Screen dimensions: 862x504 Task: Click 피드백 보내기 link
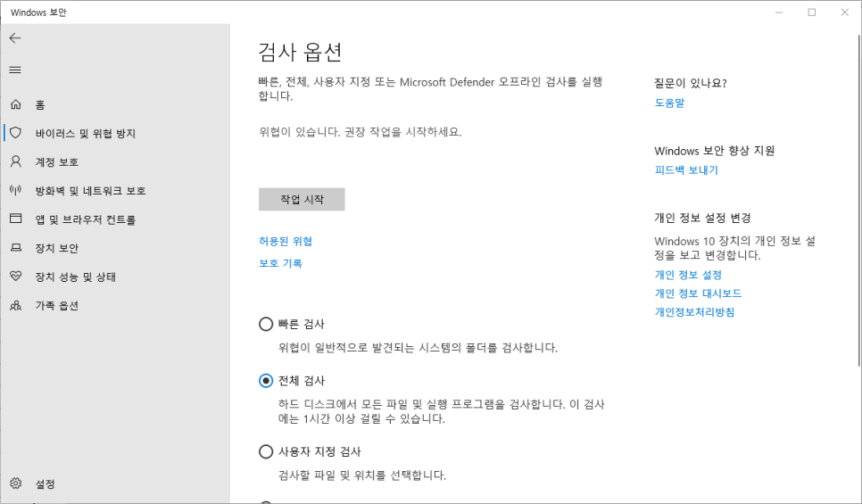[686, 169]
